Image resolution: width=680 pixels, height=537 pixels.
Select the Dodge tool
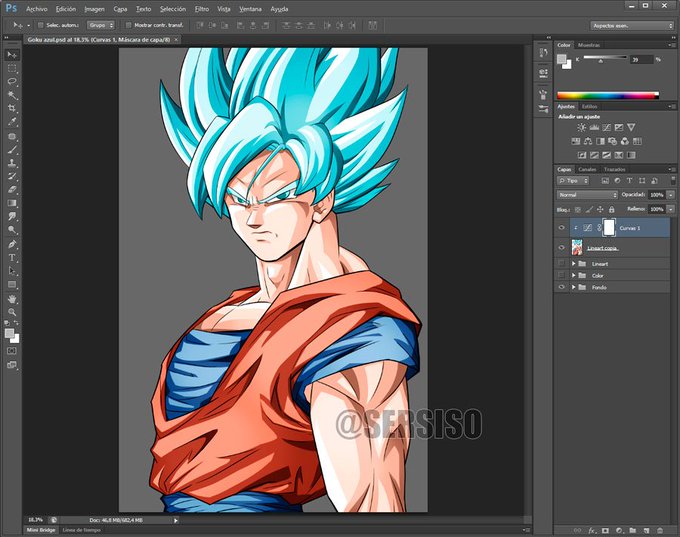tap(12, 230)
